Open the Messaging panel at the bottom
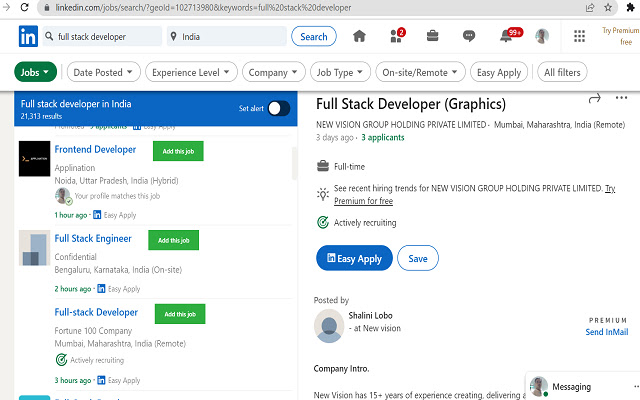The height and width of the screenshot is (400, 640). click(x=582, y=386)
